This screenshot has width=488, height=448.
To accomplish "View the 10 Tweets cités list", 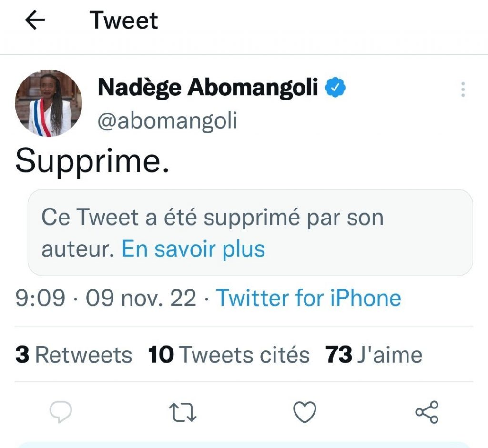I will tap(229, 355).
